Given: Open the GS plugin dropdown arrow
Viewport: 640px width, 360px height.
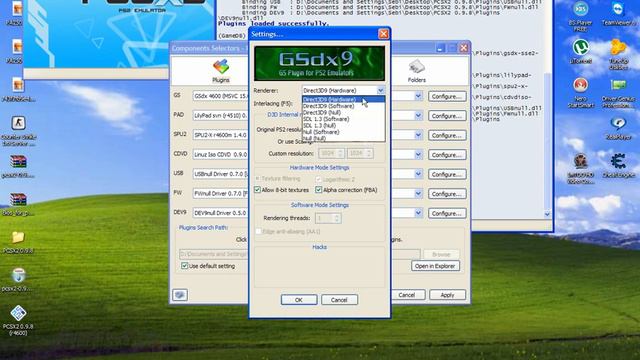Looking at the screenshot, I should [x=418, y=96].
